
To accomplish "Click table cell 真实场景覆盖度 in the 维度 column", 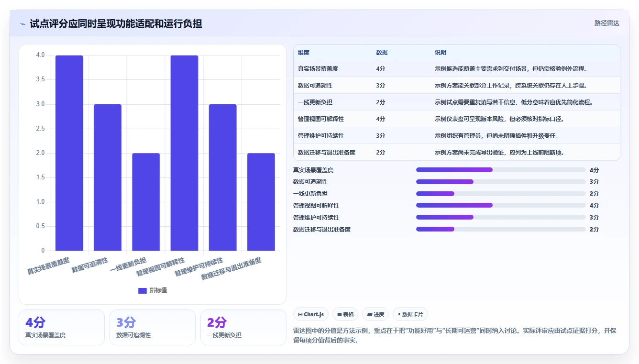I will [x=318, y=69].
